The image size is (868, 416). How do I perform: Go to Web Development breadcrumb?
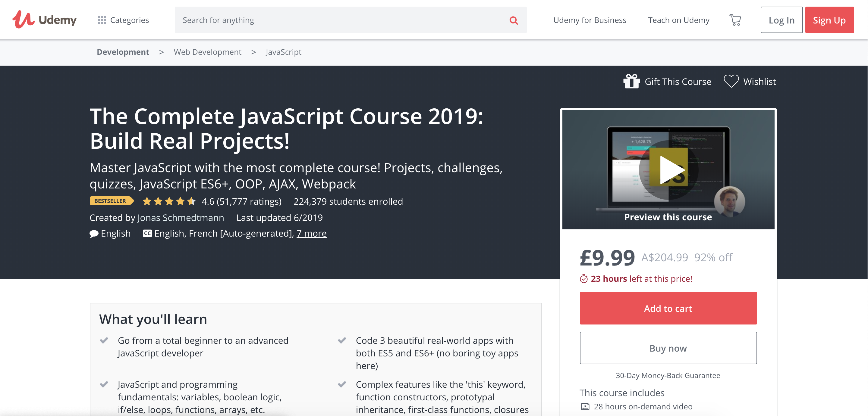207,52
